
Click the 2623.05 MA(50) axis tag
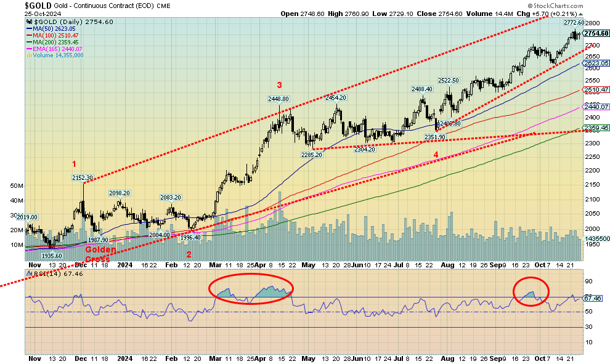[x=596, y=63]
